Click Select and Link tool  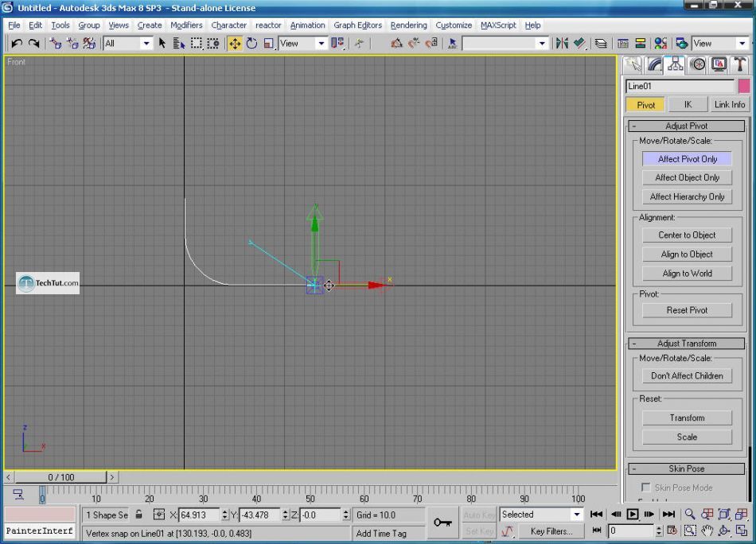(x=56, y=44)
